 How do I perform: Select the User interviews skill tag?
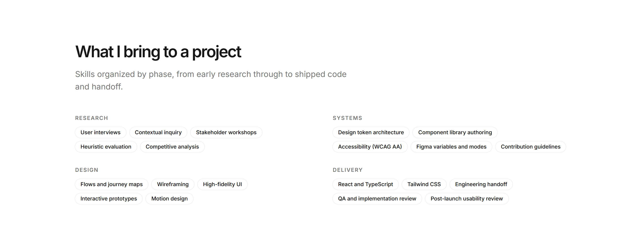100,132
